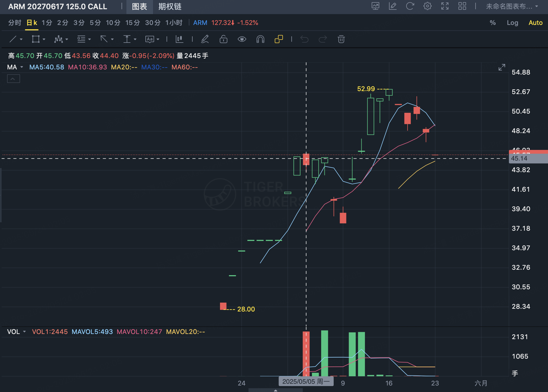The image size is (548, 392).
Task: Open the monitor chart icon in header
Action: pyautogui.click(x=375, y=6)
